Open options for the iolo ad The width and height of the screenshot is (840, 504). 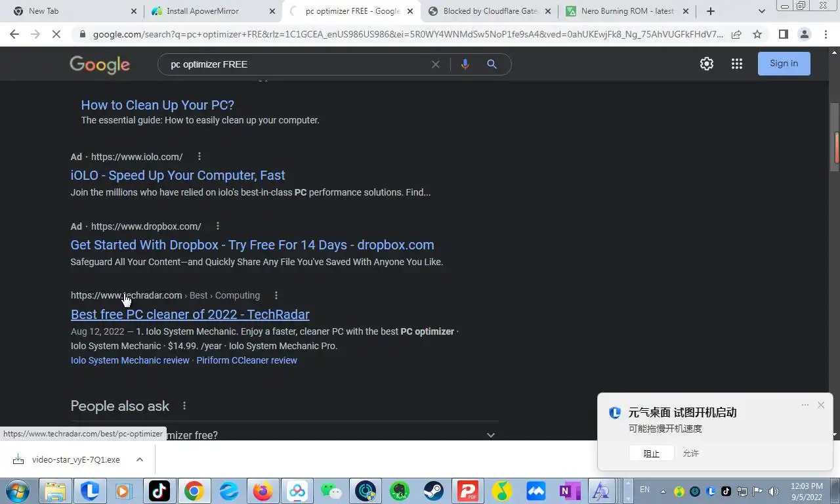[199, 157]
